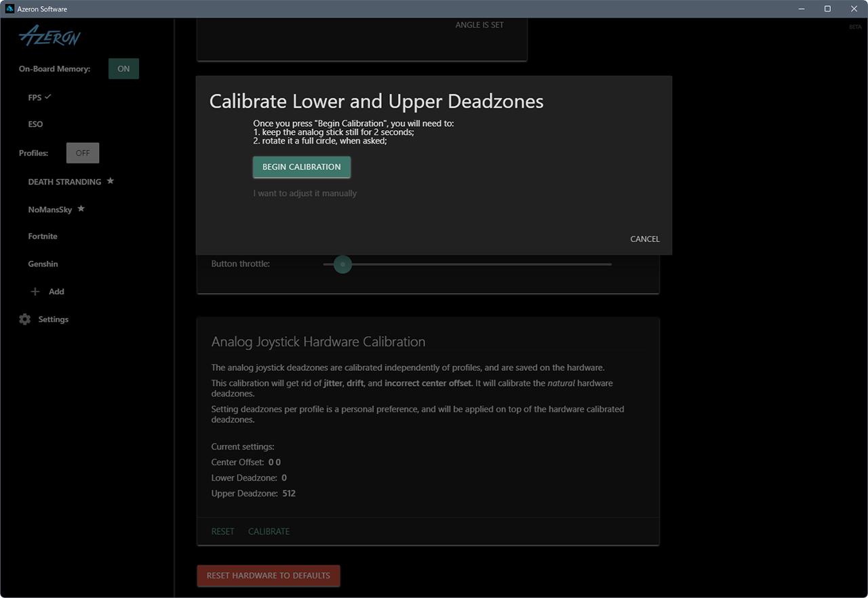The image size is (868, 598).
Task: Click the star icon beside DEATH STRANDING
Action: pos(111,181)
